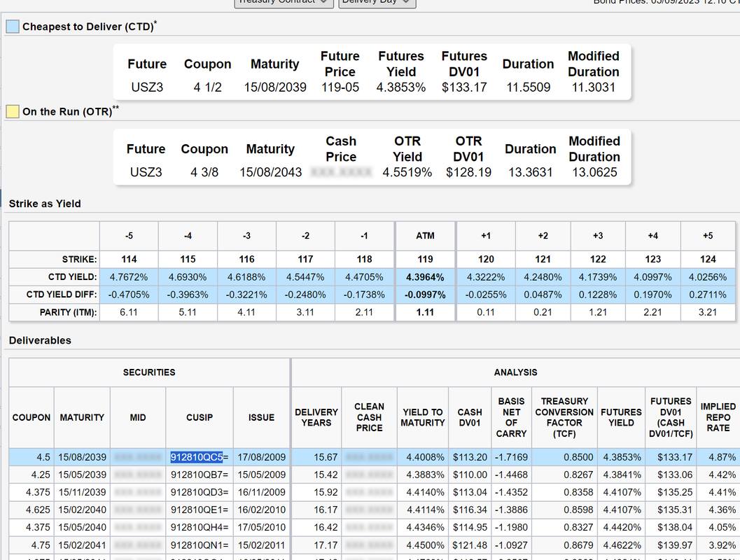Image resolution: width=740 pixels, height=560 pixels.
Task: Select the highlighted CUSIP 912810QC5
Action: 196,457
